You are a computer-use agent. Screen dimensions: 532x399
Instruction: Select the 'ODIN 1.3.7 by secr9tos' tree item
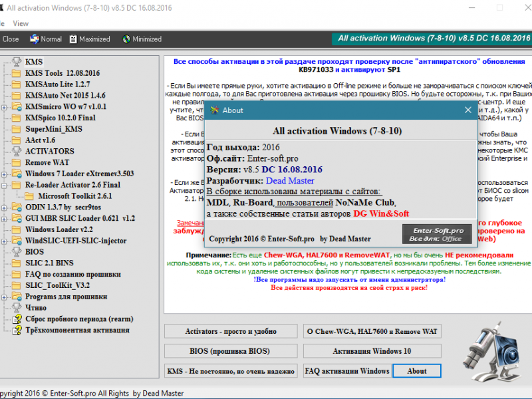tap(63, 207)
